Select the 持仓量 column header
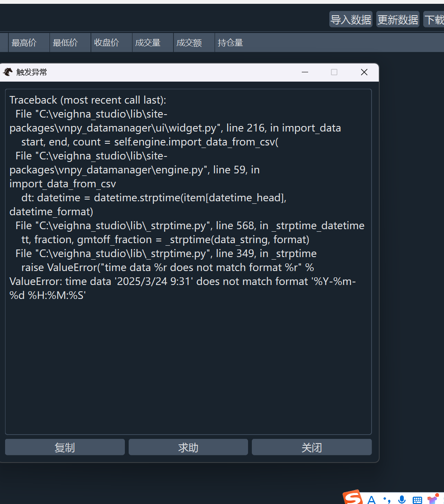The width and height of the screenshot is (444, 504). (230, 42)
